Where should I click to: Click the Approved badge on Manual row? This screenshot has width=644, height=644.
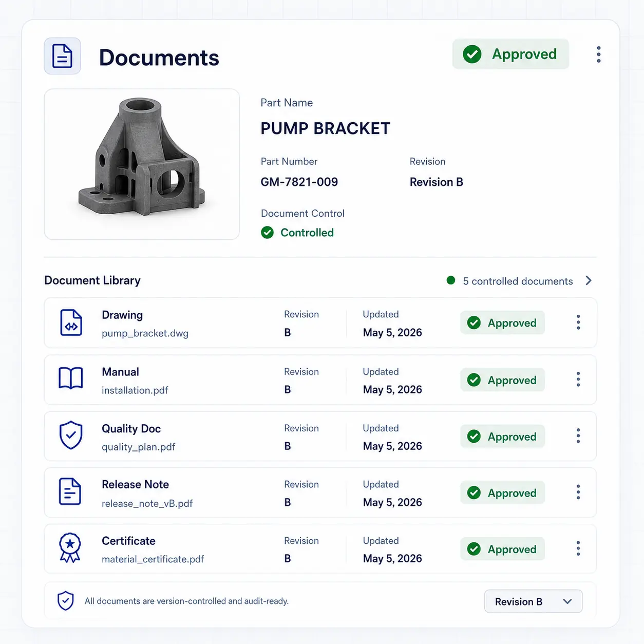502,380
